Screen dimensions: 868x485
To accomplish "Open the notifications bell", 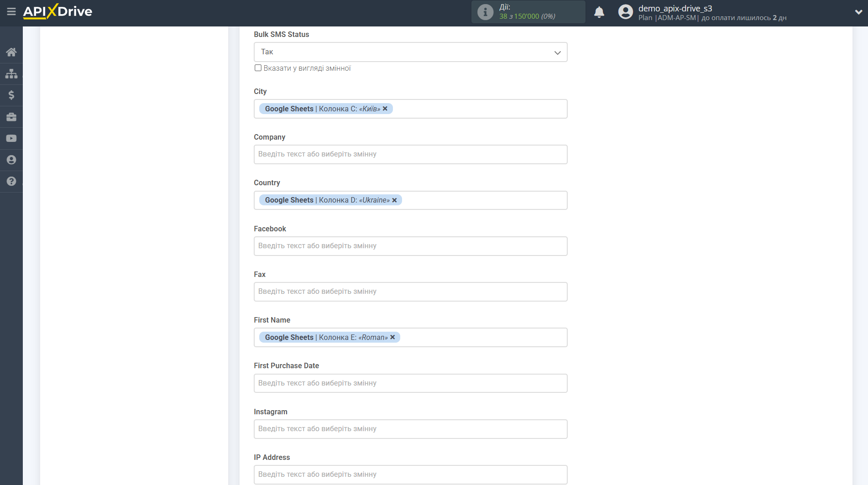I will [599, 12].
